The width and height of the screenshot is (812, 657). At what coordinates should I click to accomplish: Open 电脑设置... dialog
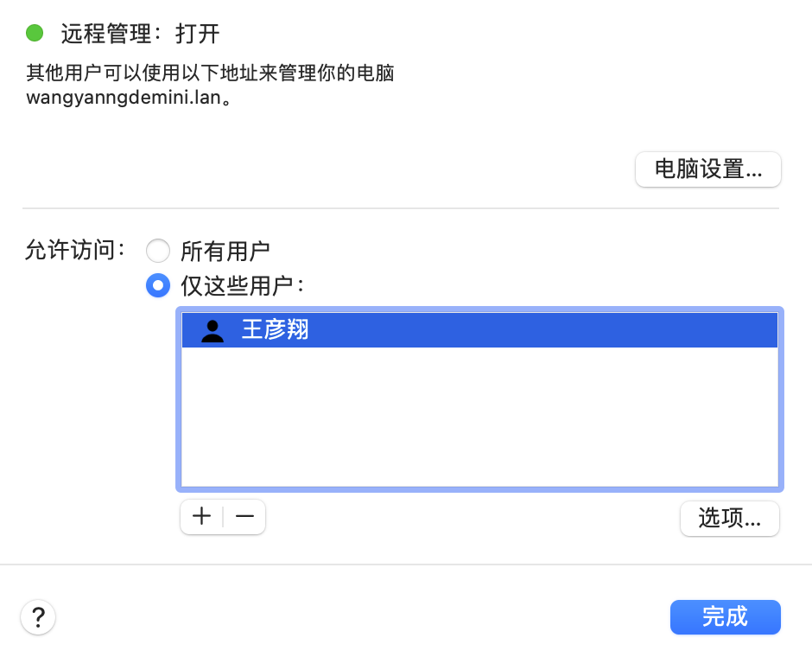(707, 169)
